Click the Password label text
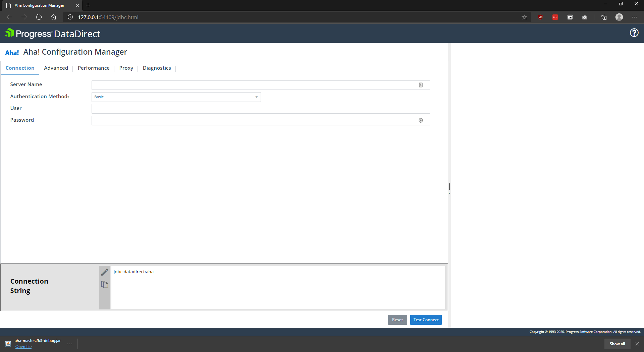The height and width of the screenshot is (352, 644). tap(22, 120)
